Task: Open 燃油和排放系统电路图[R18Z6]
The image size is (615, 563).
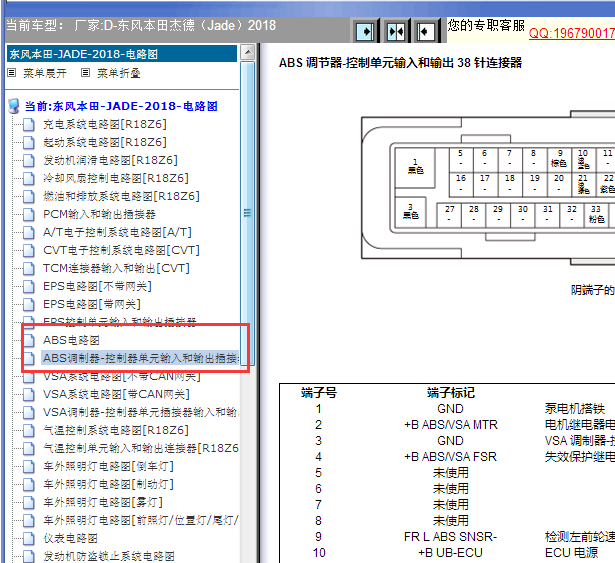Action: coord(121,197)
